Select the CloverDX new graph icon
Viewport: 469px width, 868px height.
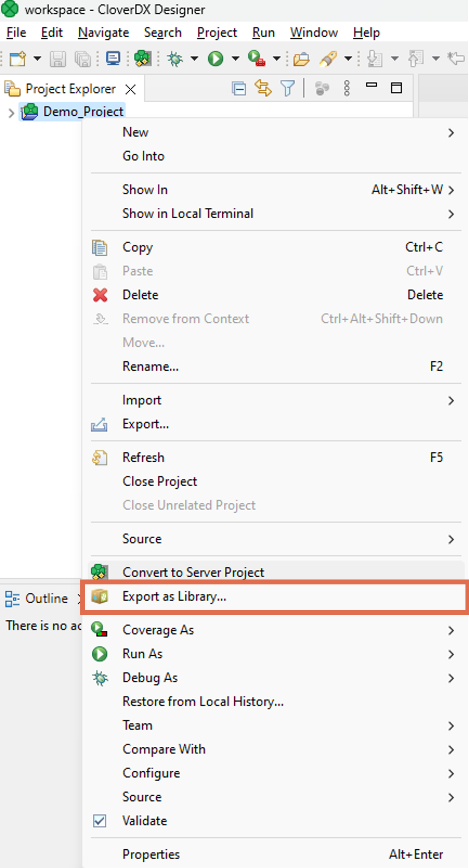pos(143,59)
